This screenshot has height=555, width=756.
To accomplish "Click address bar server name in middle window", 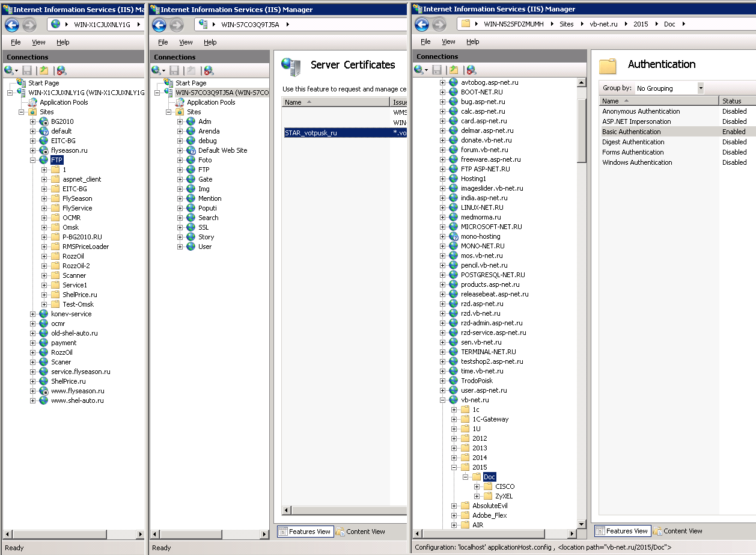I will [249, 25].
